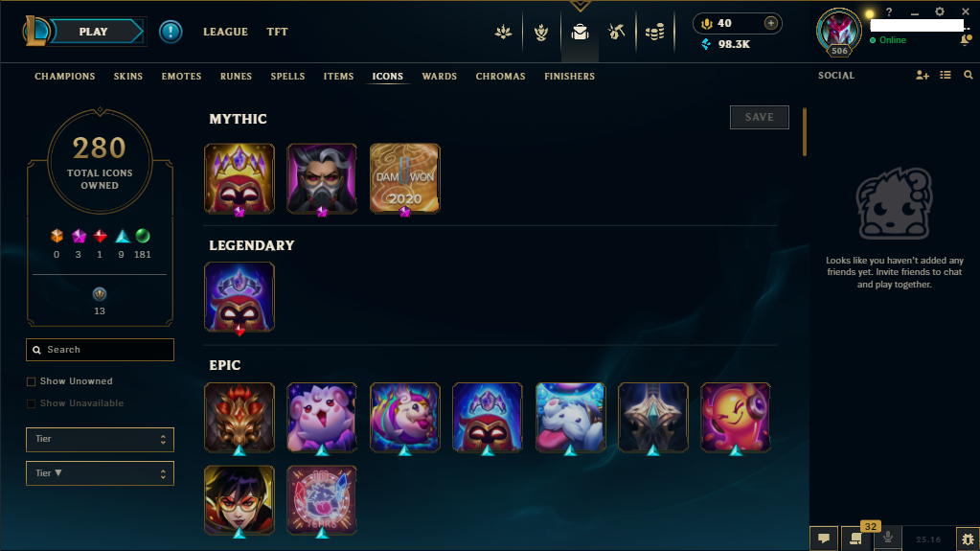Open the Store coins icon
The width and height of the screenshot is (980, 551).
654,32
